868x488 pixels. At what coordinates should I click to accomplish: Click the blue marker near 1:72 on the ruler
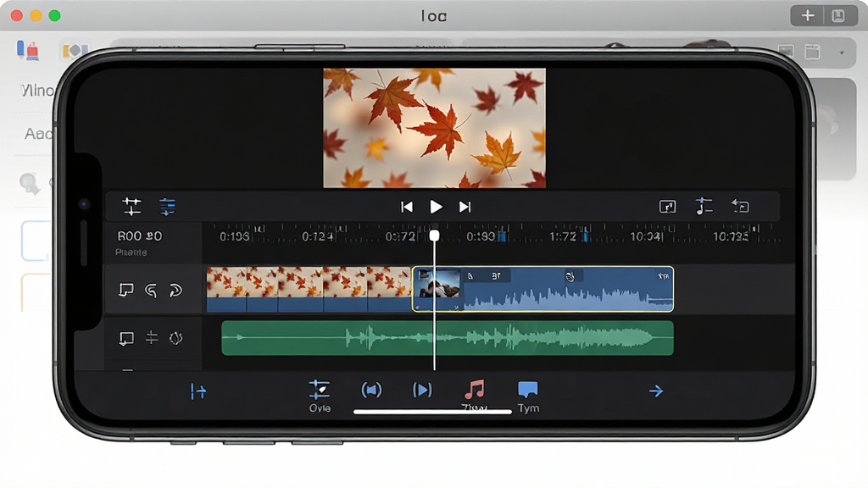click(x=585, y=236)
